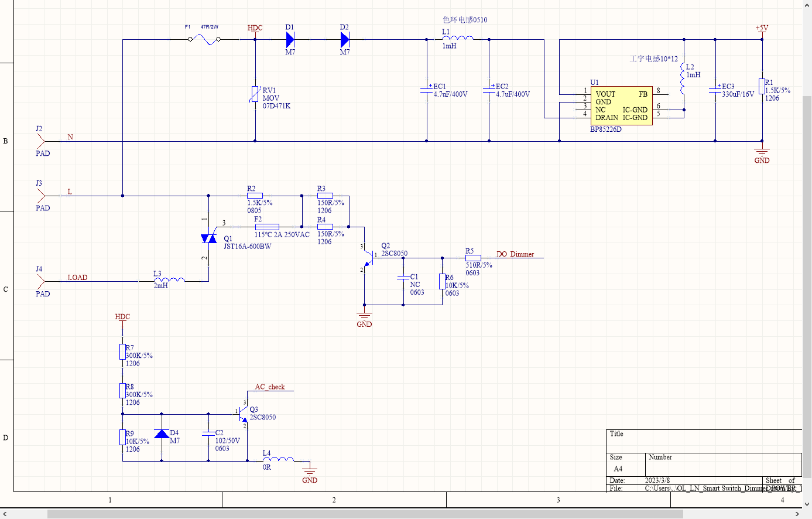
Task: Click the 色环电感0510 annotation
Action: tap(465, 19)
